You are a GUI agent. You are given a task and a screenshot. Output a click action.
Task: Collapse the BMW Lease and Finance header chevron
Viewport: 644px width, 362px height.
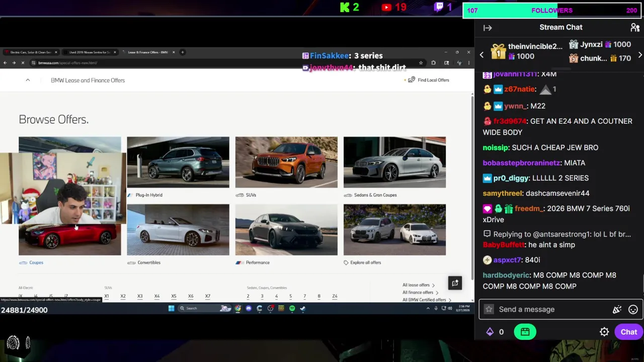pos(28,80)
